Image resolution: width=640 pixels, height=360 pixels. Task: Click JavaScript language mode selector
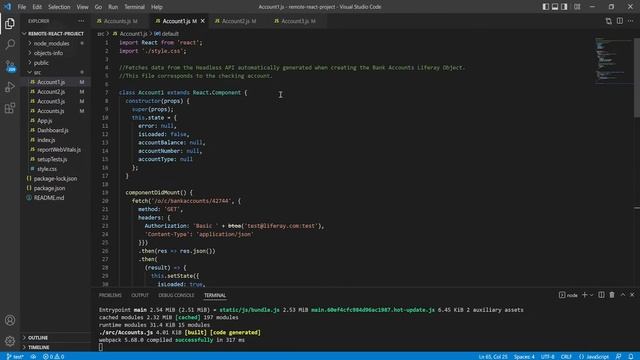coord(594,356)
